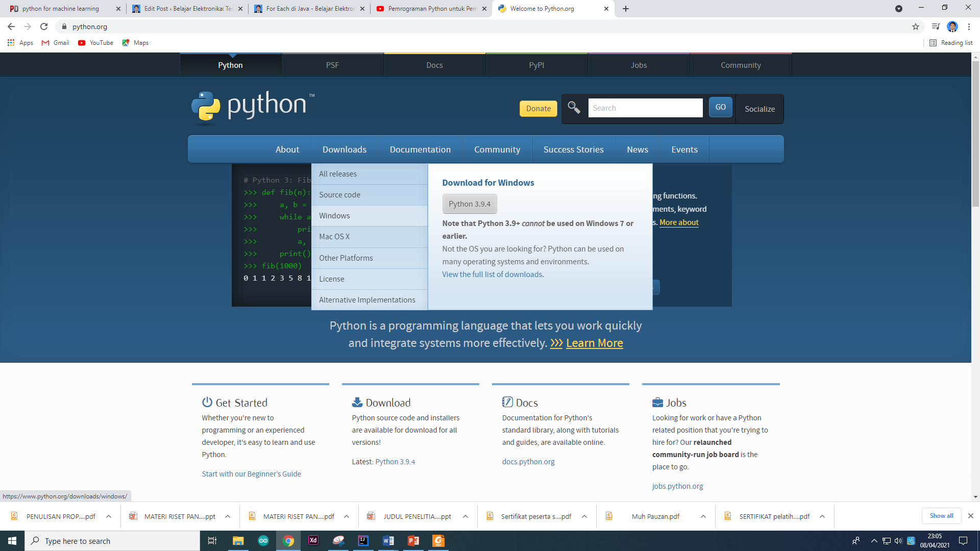The height and width of the screenshot is (551, 980).
Task: Open the Maps bookmark
Action: pyautogui.click(x=135, y=43)
